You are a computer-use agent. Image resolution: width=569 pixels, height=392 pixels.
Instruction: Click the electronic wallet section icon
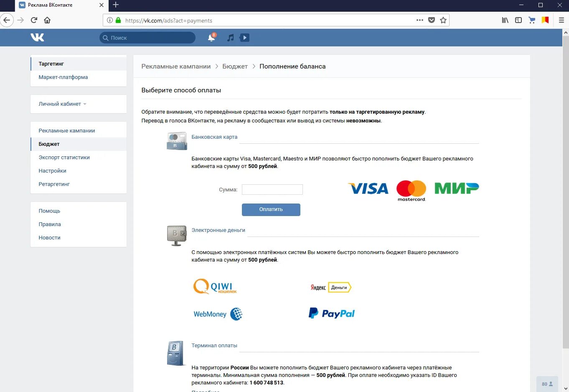click(177, 236)
